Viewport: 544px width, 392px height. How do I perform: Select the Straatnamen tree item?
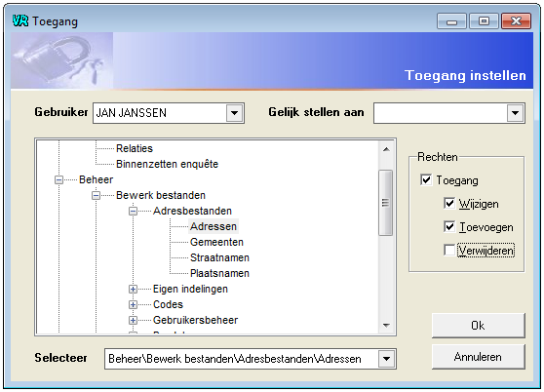tap(219, 257)
